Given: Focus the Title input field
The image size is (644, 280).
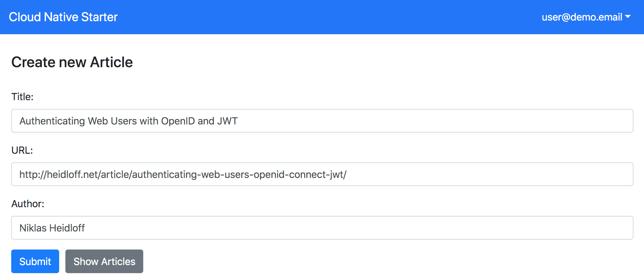Looking at the screenshot, I should point(322,121).
